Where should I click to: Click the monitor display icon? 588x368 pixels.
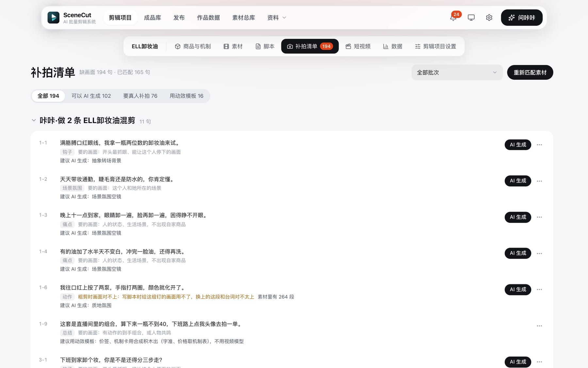click(x=471, y=18)
